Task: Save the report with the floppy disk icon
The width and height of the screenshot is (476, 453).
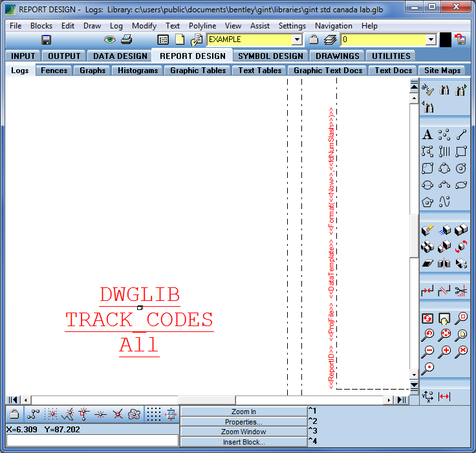Action: click(47, 39)
